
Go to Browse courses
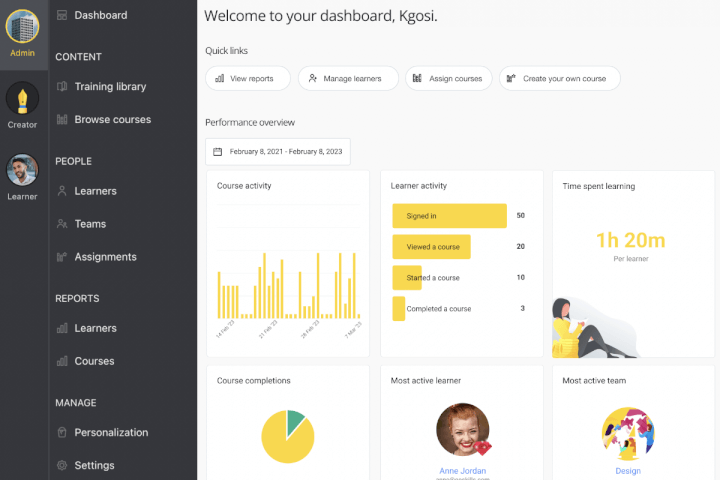[x=112, y=119]
